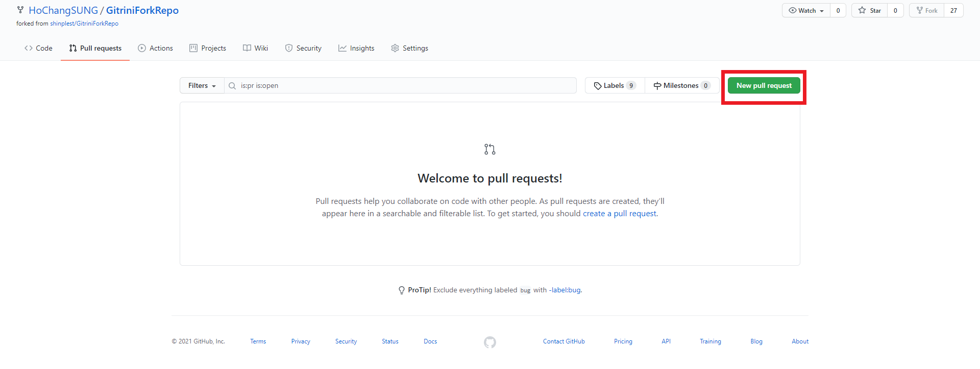
Task: Click the shield icon in the Security tab
Action: pos(289,48)
